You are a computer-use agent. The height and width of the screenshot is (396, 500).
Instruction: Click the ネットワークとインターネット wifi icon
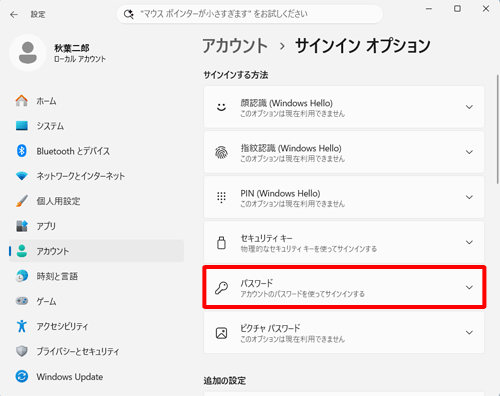[22, 176]
